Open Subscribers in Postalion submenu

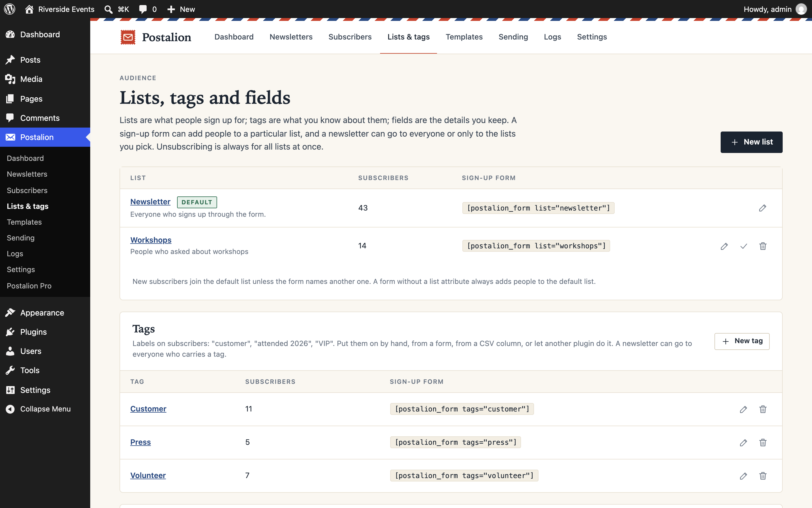(x=27, y=190)
